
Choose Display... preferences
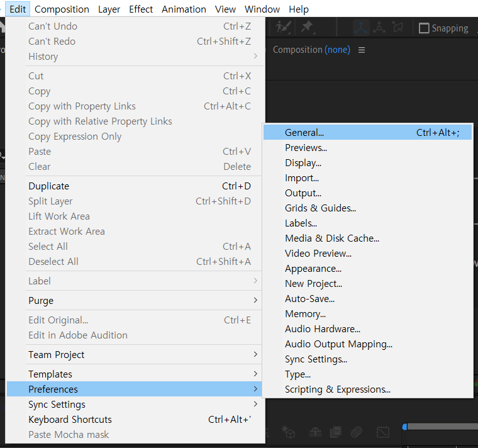click(368, 163)
